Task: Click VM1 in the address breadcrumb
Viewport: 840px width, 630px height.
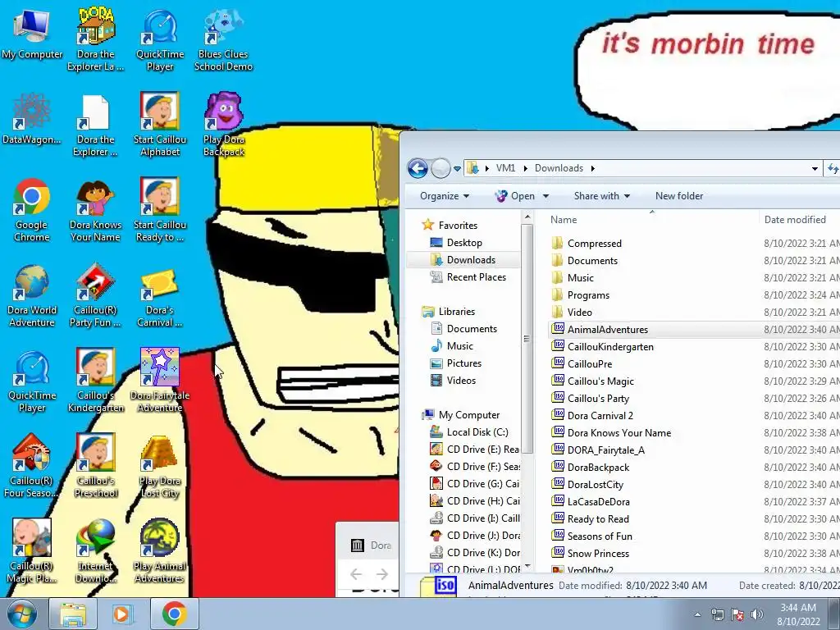Action: tap(505, 168)
